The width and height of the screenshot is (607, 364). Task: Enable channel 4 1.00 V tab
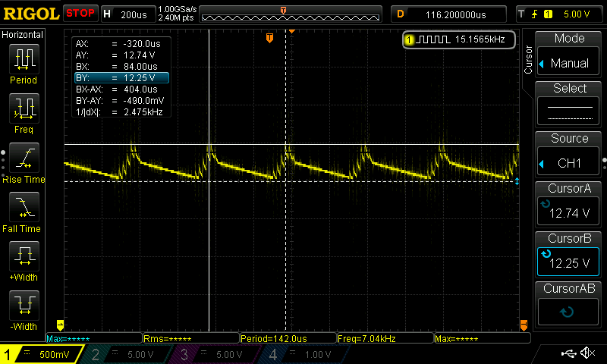click(304, 354)
